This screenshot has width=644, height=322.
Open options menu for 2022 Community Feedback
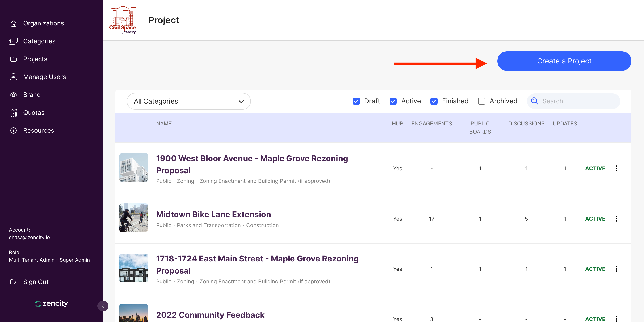(616, 319)
